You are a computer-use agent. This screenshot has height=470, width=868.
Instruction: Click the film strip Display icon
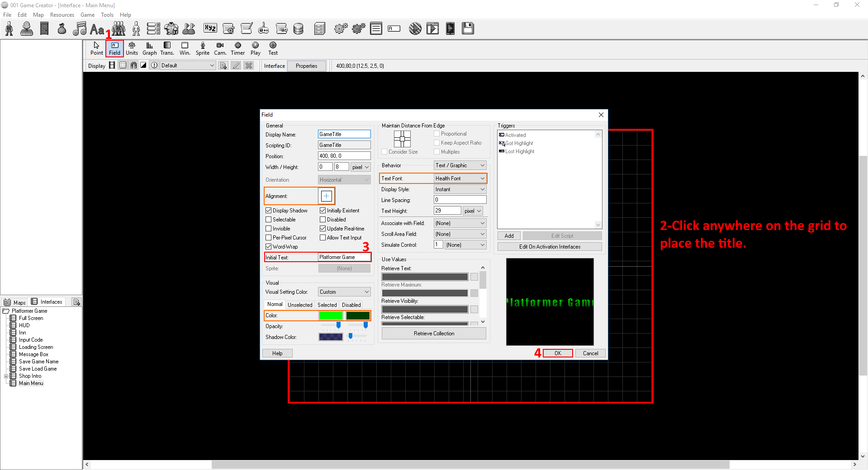coord(112,66)
